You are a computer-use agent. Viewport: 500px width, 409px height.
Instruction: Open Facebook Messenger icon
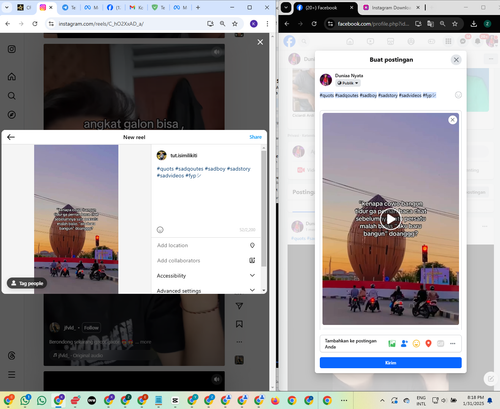pos(463,41)
